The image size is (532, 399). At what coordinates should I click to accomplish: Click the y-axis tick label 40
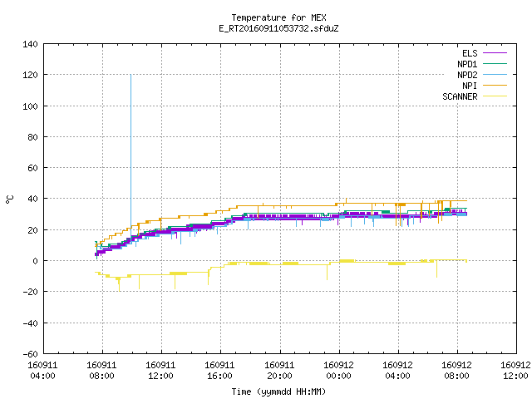click(x=32, y=199)
